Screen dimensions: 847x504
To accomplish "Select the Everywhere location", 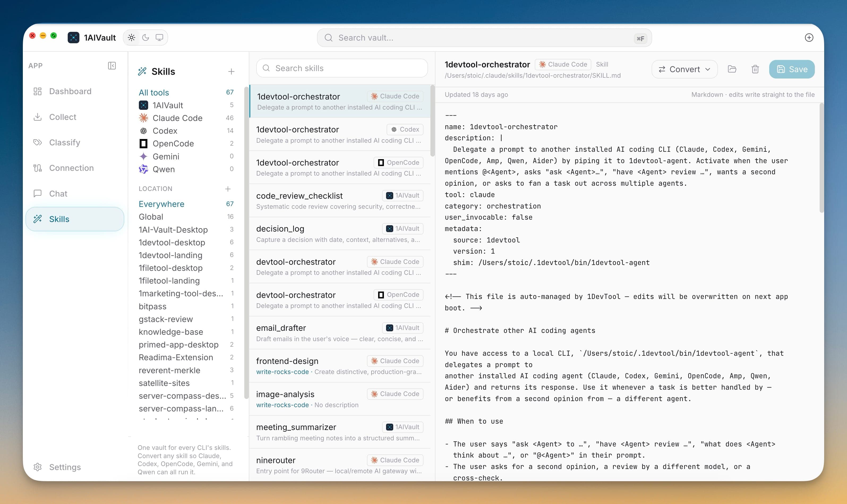I will click(186, 204).
